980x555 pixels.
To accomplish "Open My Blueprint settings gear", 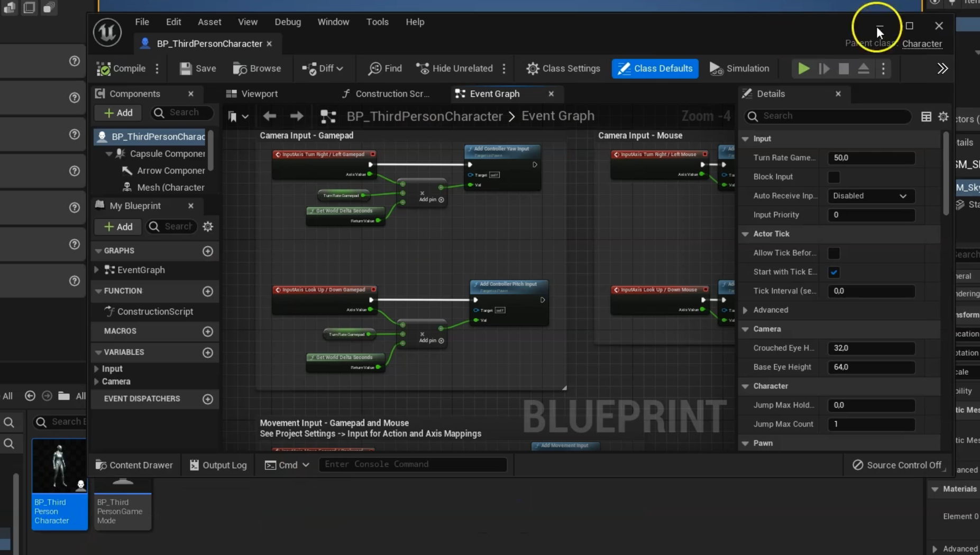I will pos(208,227).
